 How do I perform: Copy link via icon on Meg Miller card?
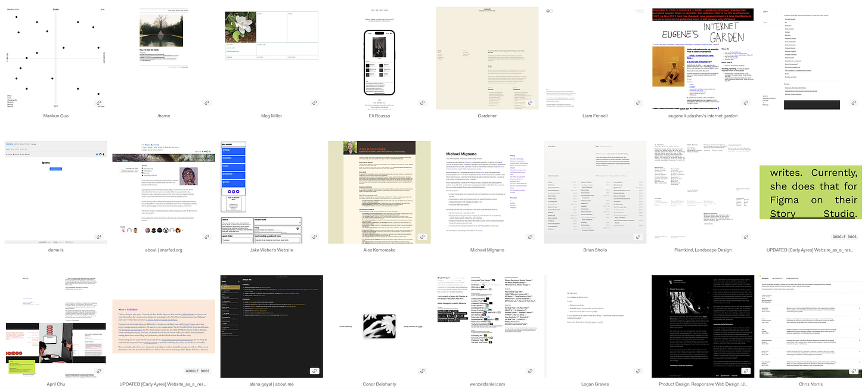[315, 103]
